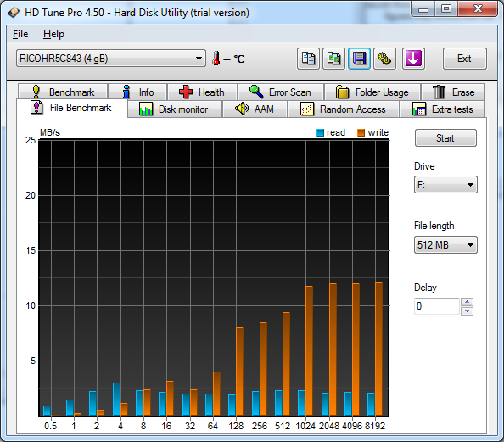Click the Exit button
The image size is (504, 442).
tap(464, 59)
